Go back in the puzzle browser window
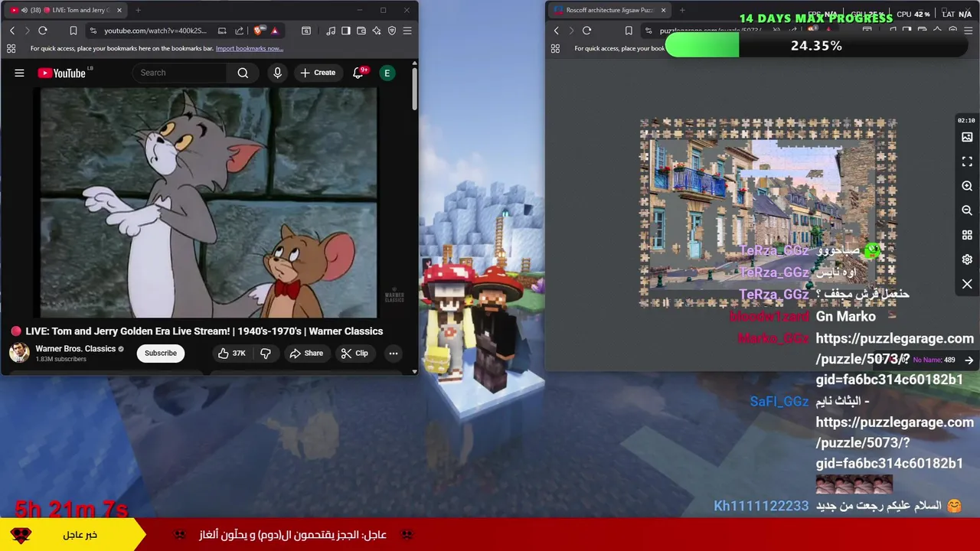Image resolution: width=980 pixels, height=551 pixels. click(x=556, y=31)
